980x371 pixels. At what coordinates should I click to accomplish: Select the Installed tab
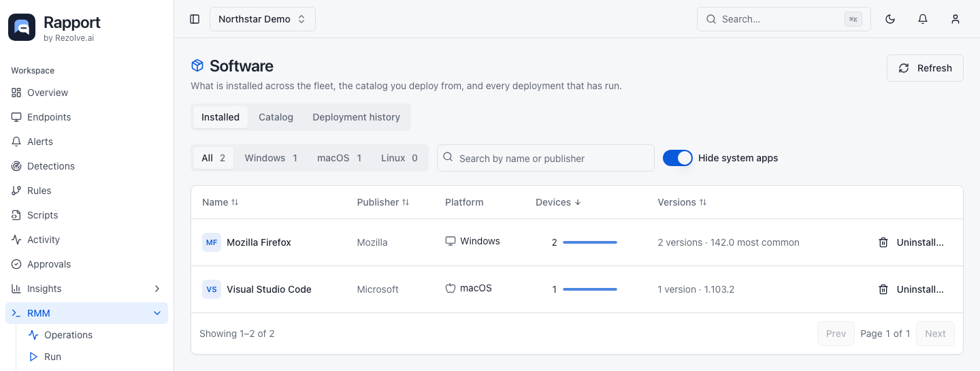[x=220, y=117]
